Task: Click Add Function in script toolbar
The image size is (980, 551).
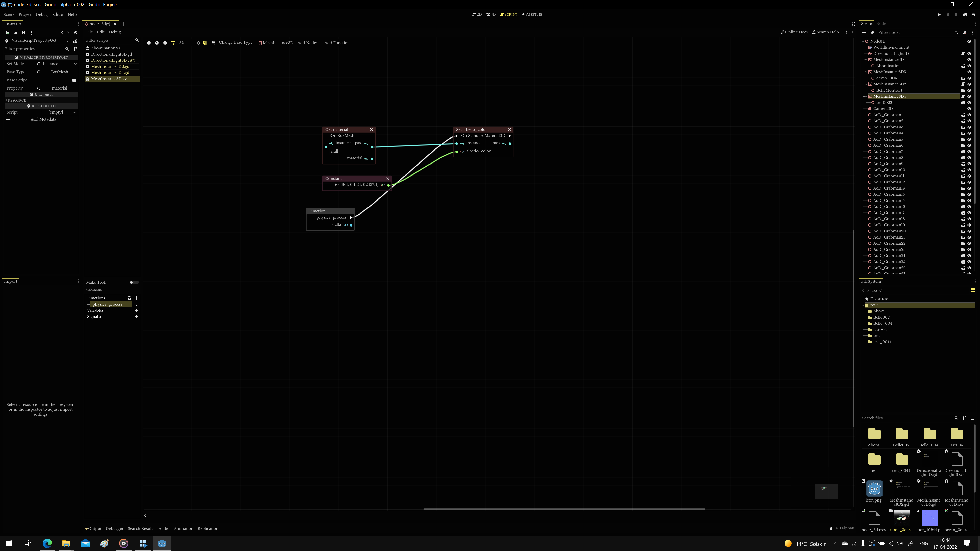Action: pyautogui.click(x=339, y=43)
